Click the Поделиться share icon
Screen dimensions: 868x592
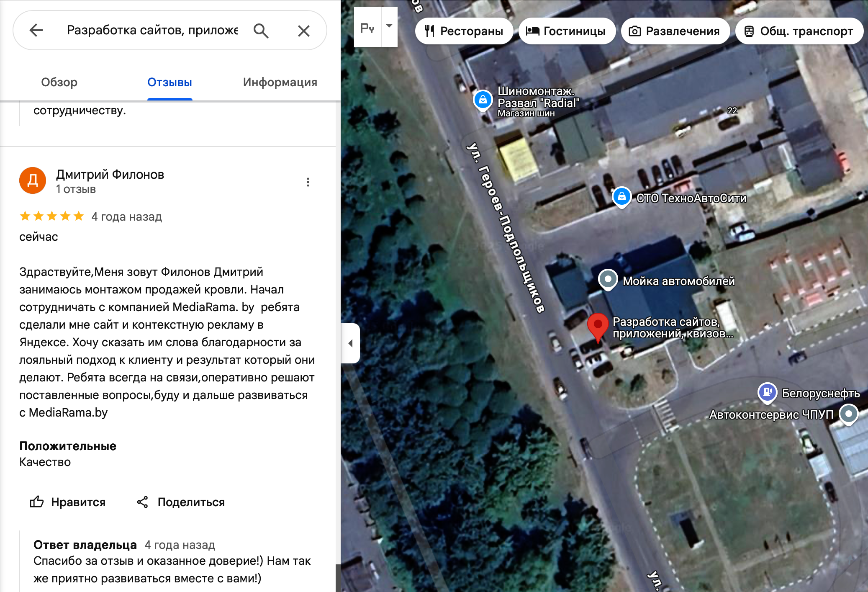click(143, 502)
